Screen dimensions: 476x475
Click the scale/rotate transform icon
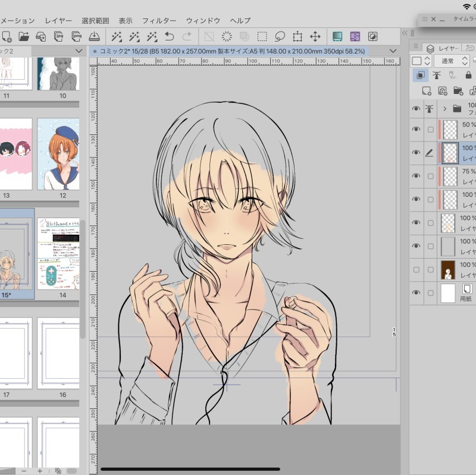(297, 37)
